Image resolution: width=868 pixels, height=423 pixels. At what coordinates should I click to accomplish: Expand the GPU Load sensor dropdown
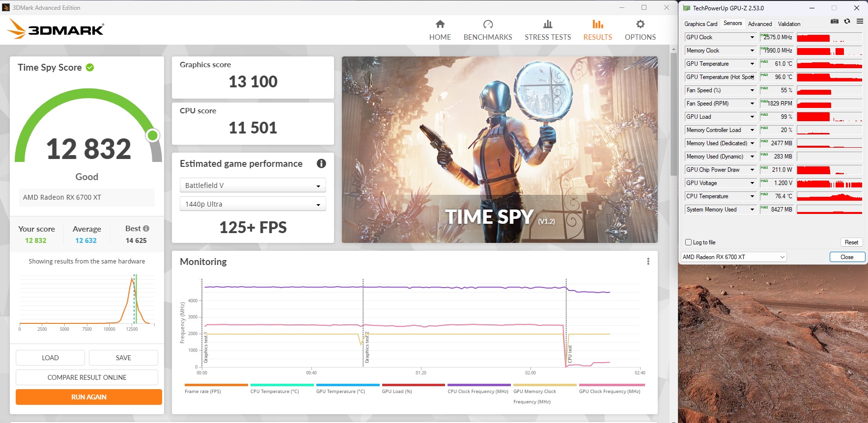click(752, 117)
